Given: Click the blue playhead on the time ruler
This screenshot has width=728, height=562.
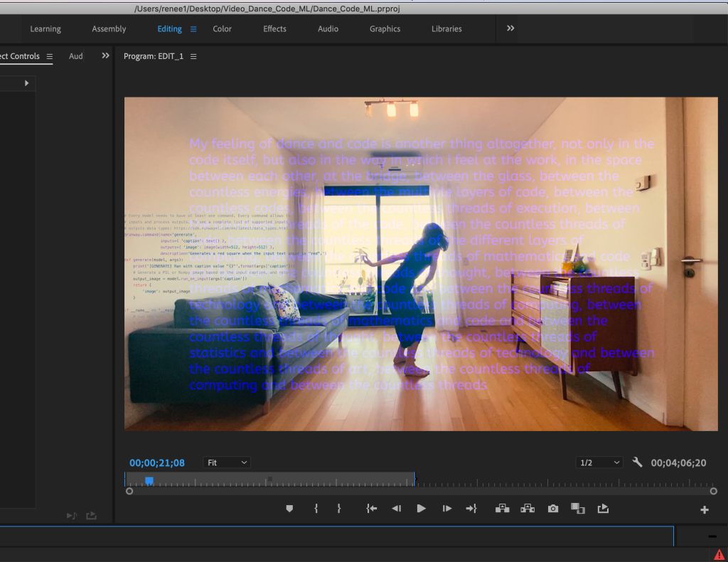Looking at the screenshot, I should pos(149,481).
